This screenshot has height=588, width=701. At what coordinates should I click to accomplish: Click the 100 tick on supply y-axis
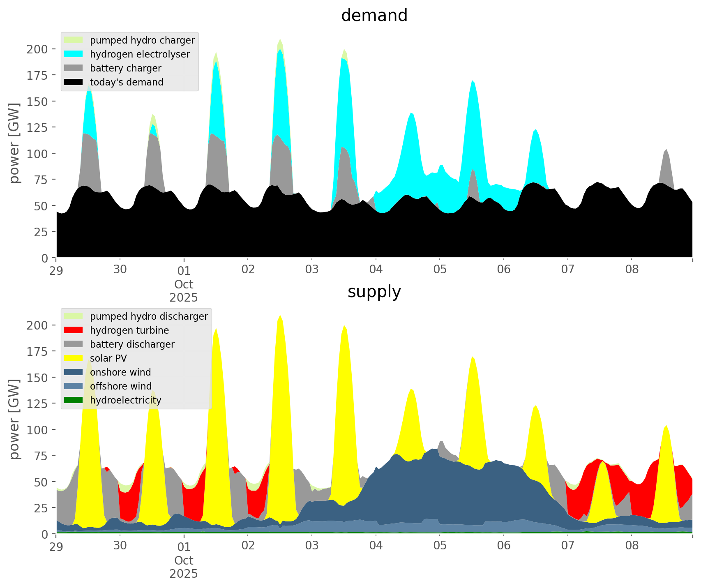pos(37,430)
